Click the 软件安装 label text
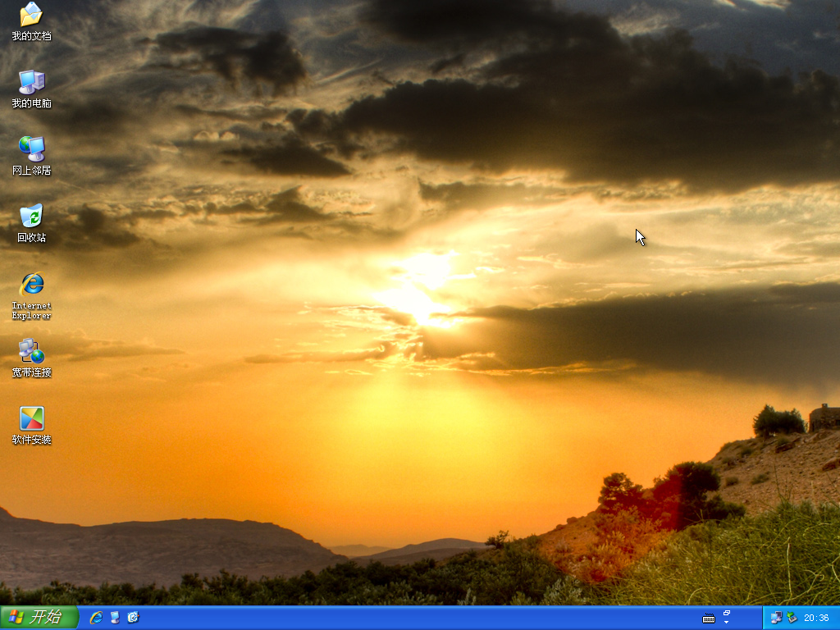 tap(31, 440)
